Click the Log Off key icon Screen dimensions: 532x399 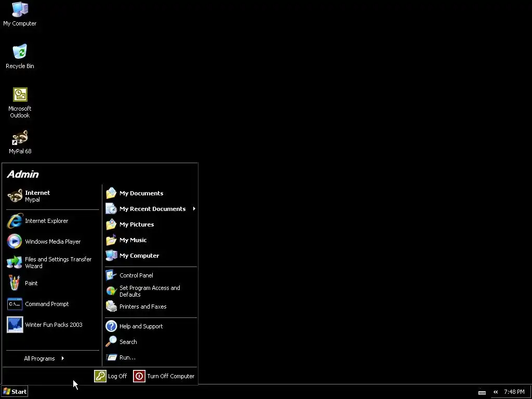(100, 376)
